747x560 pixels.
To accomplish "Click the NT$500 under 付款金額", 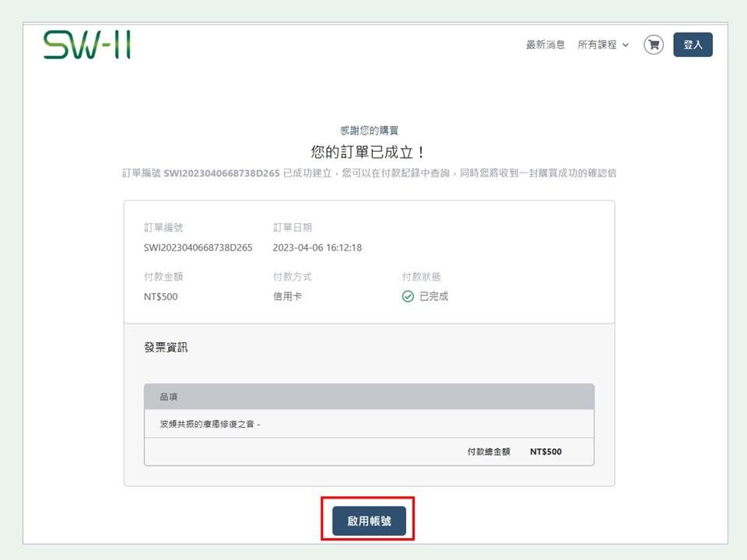I will [x=161, y=296].
